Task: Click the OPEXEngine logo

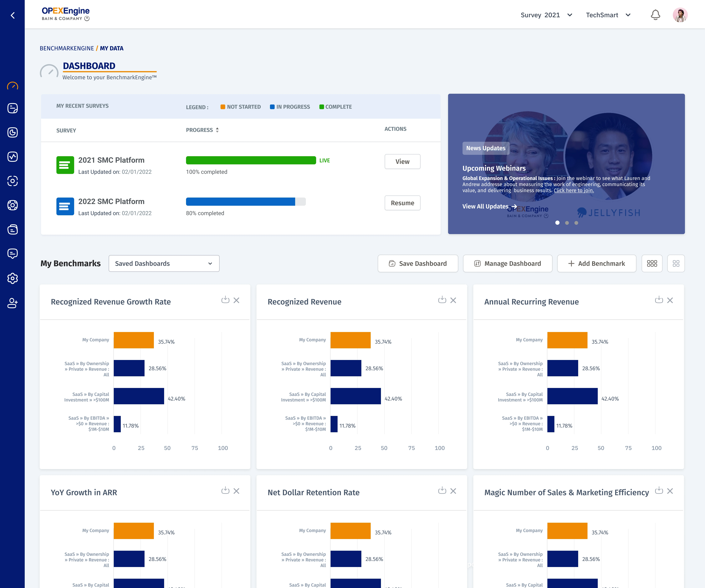Action: pos(65,14)
